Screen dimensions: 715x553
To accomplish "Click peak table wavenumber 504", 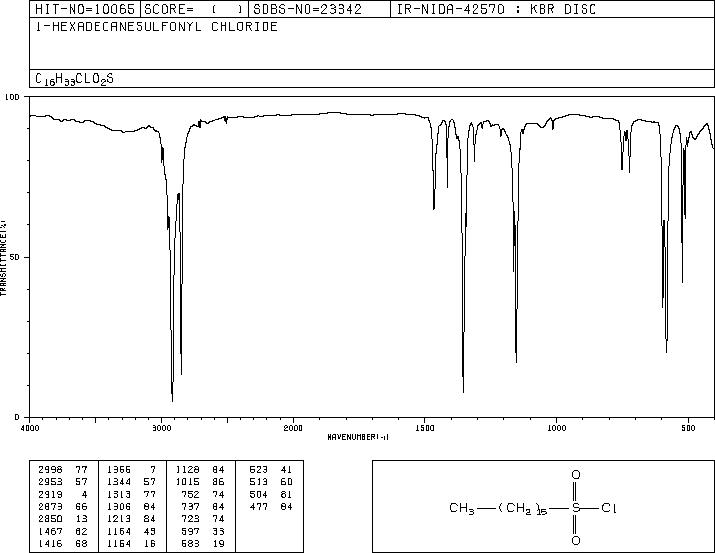I will pyautogui.click(x=259, y=494).
